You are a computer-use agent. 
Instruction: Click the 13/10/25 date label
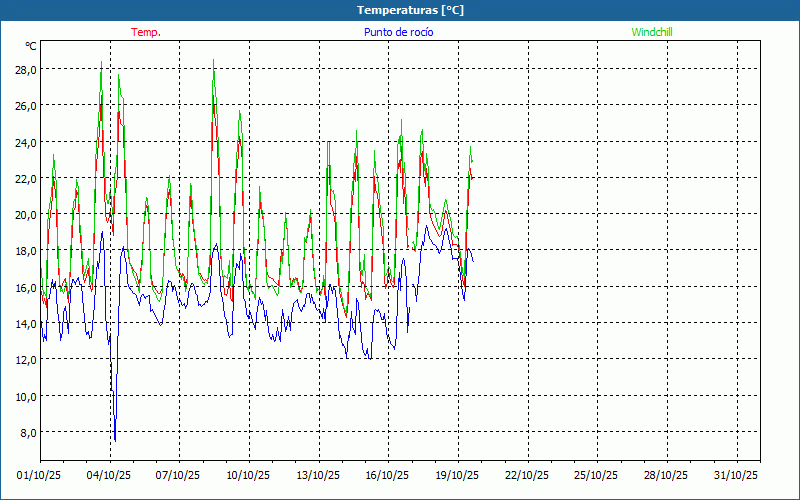coord(319,475)
